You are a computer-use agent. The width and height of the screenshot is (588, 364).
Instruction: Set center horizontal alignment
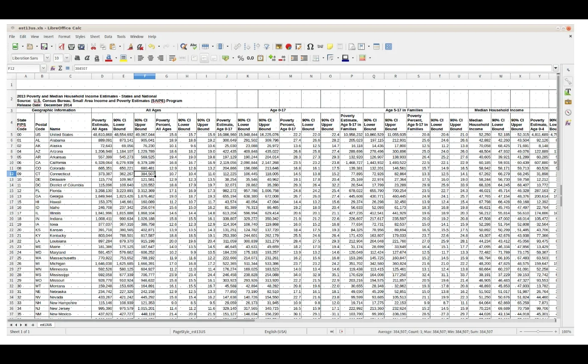[151, 58]
